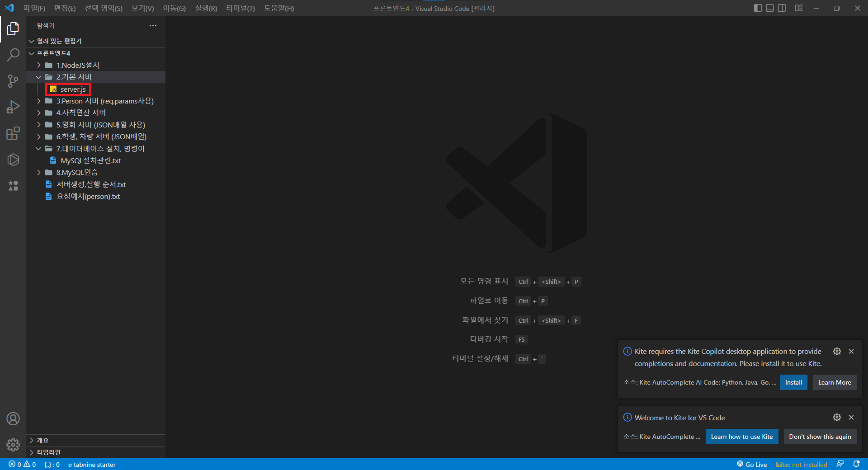Collapse the 열려 있는 편집기 section

point(96,41)
